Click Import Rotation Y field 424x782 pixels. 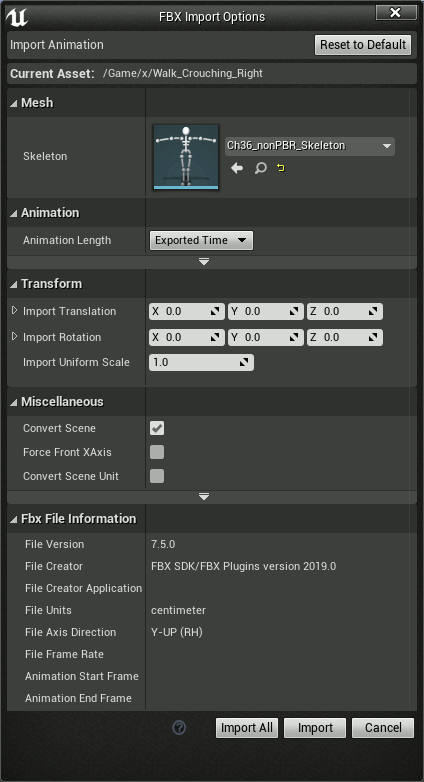[266, 337]
